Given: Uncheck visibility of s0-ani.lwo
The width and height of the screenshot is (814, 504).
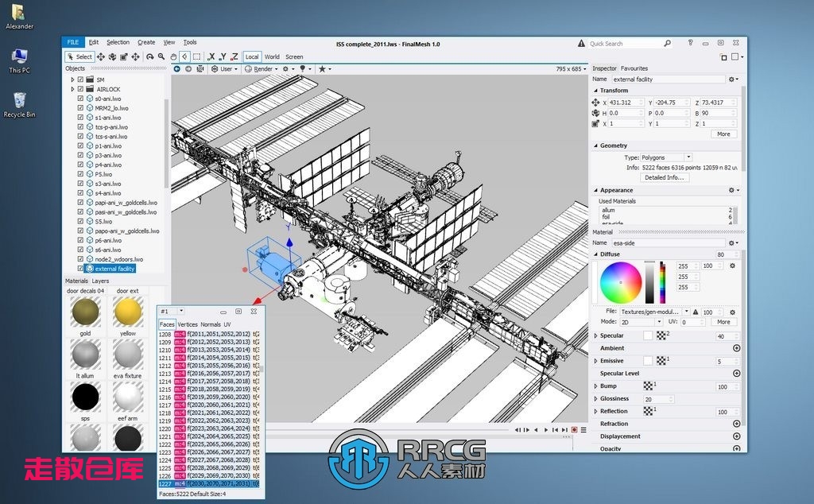Looking at the screenshot, I should [80, 98].
